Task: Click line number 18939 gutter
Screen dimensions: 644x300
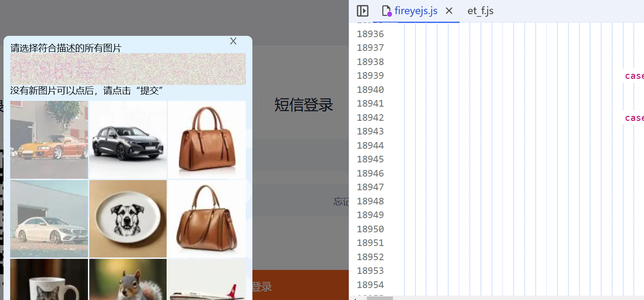Action: coord(370,76)
